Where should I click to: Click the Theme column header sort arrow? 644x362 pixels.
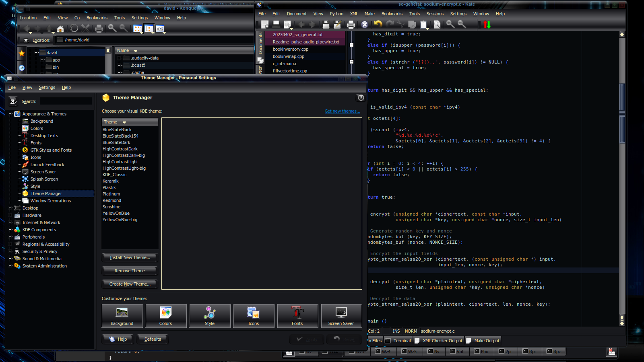coord(124,122)
